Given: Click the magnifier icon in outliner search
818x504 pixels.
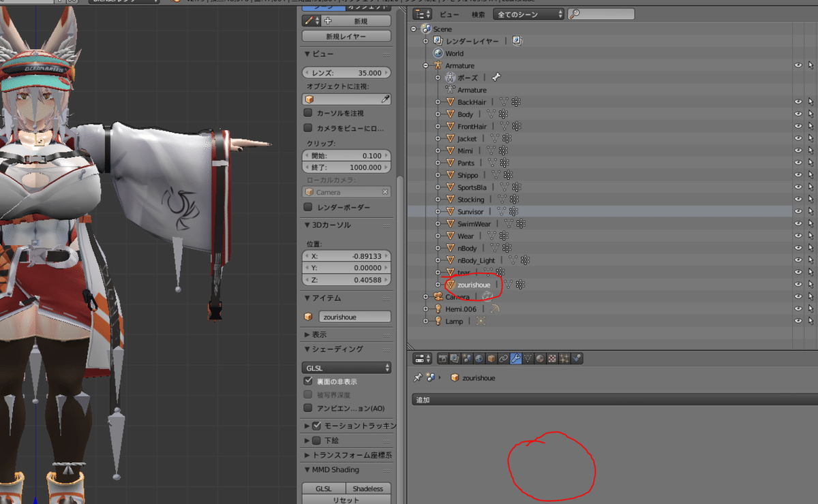Looking at the screenshot, I should (x=574, y=14).
